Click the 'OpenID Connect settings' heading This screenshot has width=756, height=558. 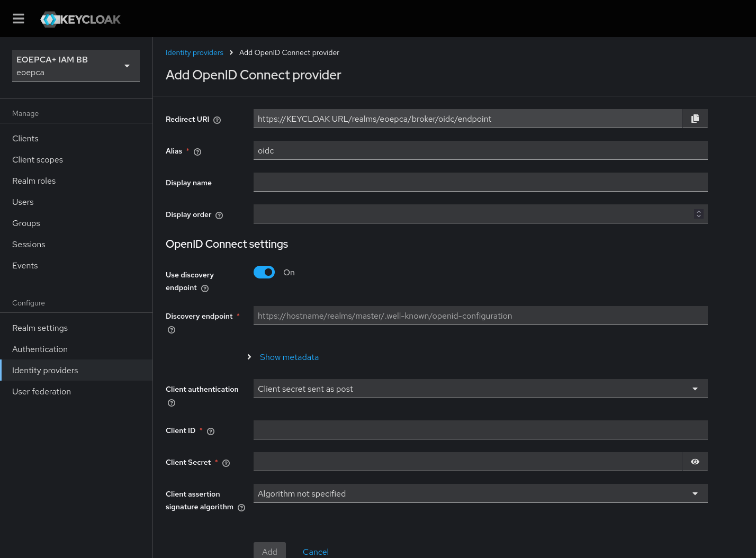pyautogui.click(x=227, y=244)
